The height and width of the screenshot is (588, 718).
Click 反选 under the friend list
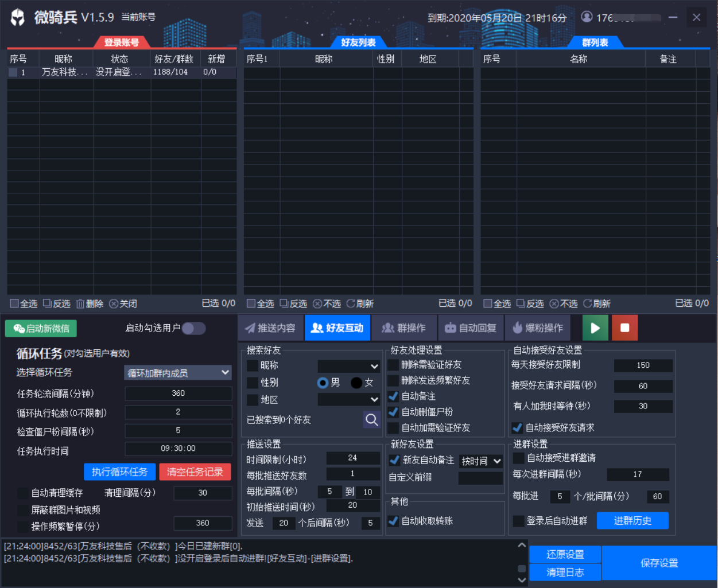coord(293,303)
